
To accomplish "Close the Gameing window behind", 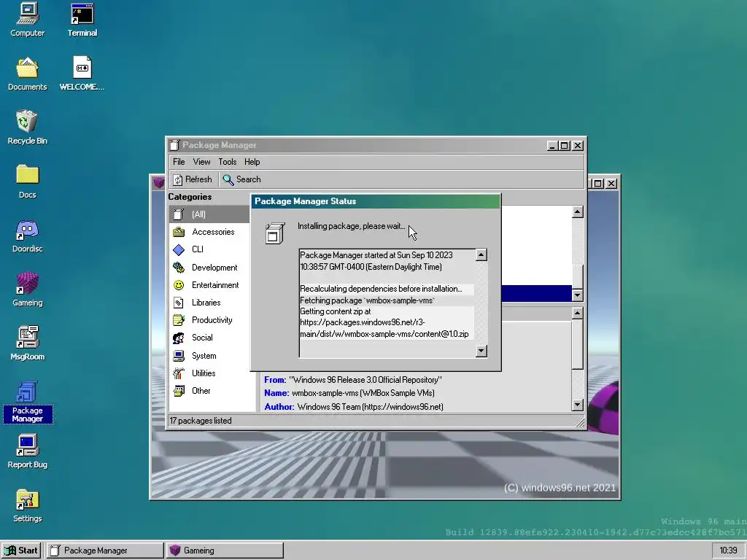I will pyautogui.click(x=611, y=183).
